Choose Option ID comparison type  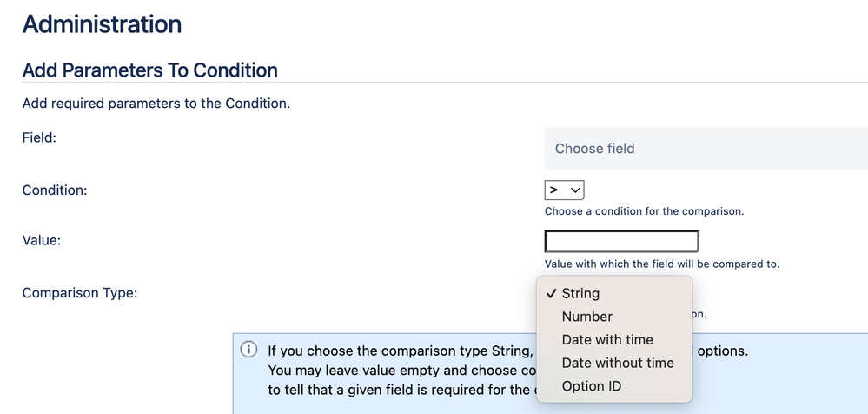click(x=592, y=386)
